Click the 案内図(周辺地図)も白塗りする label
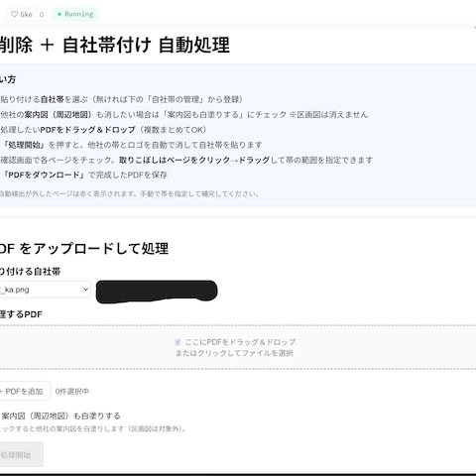Screen dimensions: 476x476 pyautogui.click(x=60, y=416)
